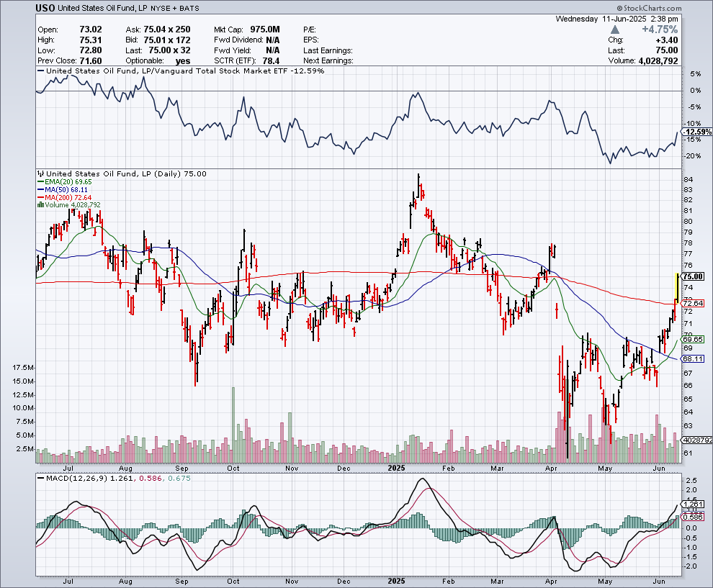
Task: Click the Volume value 4,028,792 in header
Action: (x=658, y=61)
